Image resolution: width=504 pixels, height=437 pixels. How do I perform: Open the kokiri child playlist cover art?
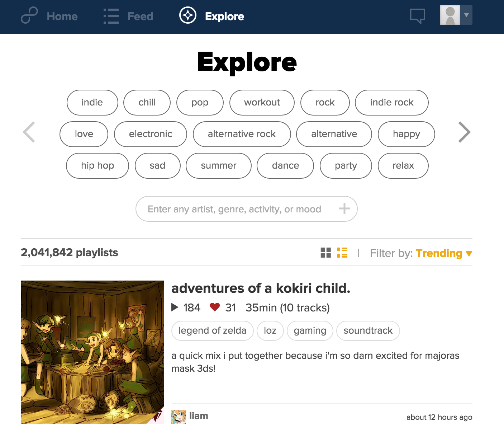92,352
